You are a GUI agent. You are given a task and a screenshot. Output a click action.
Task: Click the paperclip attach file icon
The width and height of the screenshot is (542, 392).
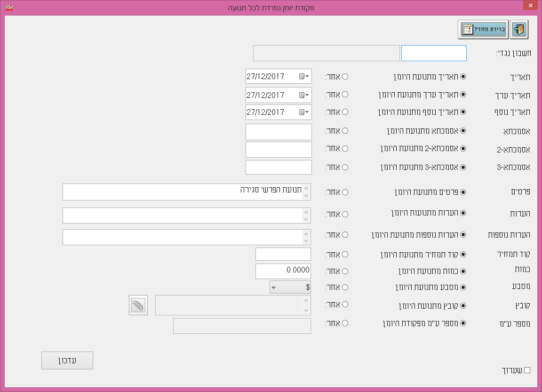pos(138,305)
